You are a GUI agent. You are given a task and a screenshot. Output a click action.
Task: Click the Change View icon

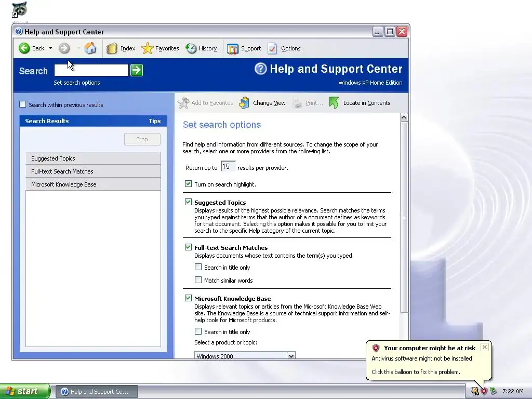click(x=244, y=103)
